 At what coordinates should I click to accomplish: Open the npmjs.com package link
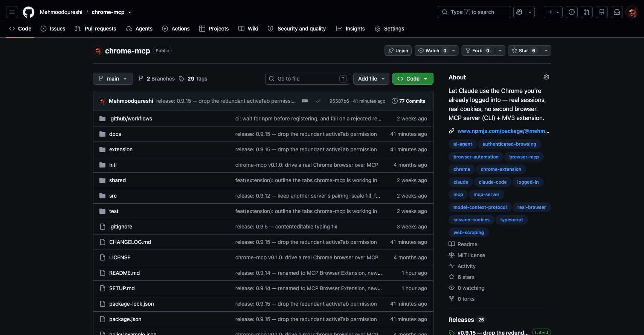click(503, 131)
